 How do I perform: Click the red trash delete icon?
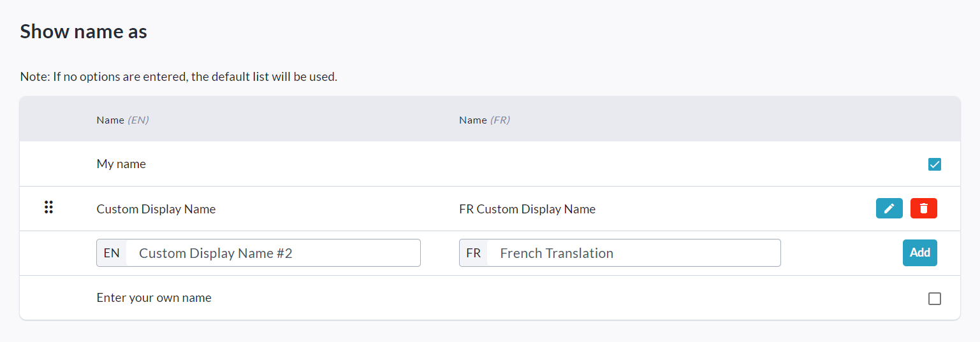pyautogui.click(x=923, y=208)
